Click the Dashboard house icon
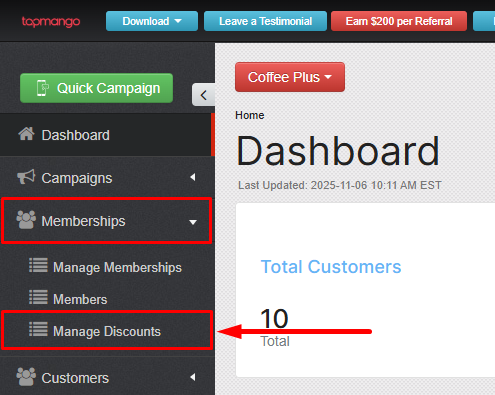The width and height of the screenshot is (495, 395). [x=26, y=134]
